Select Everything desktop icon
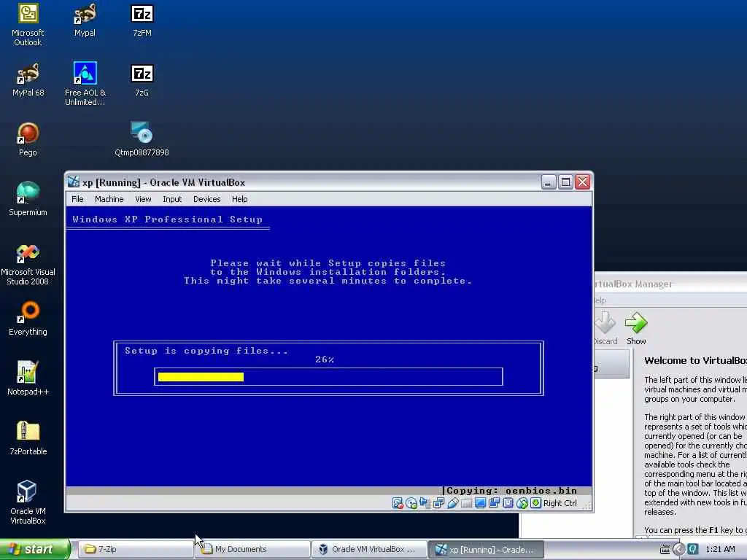This screenshot has height=560, width=747. pos(28,319)
